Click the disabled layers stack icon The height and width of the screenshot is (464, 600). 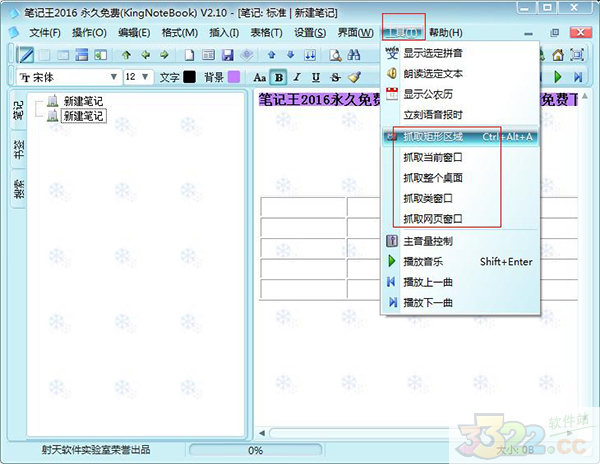pyautogui.click(x=247, y=55)
